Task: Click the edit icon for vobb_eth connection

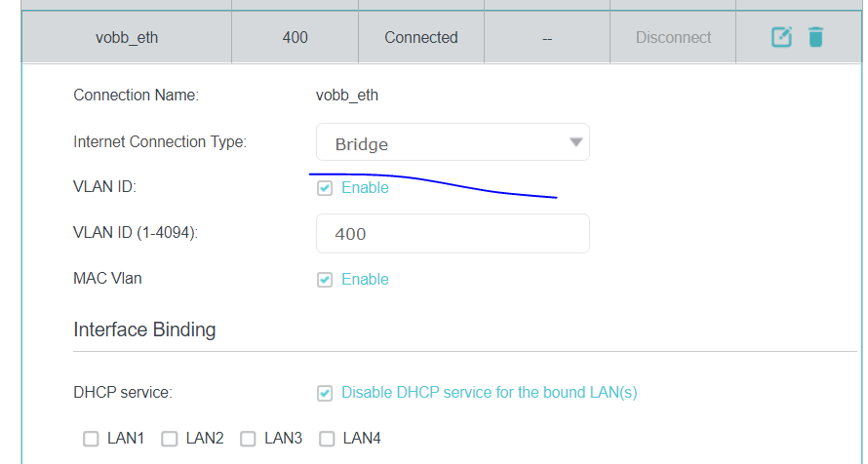Action: (781, 37)
